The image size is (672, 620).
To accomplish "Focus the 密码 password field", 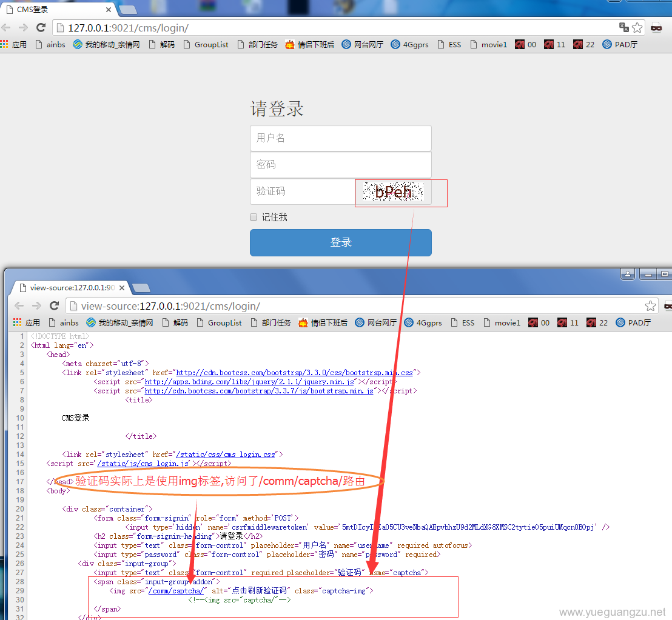I will pos(341,164).
